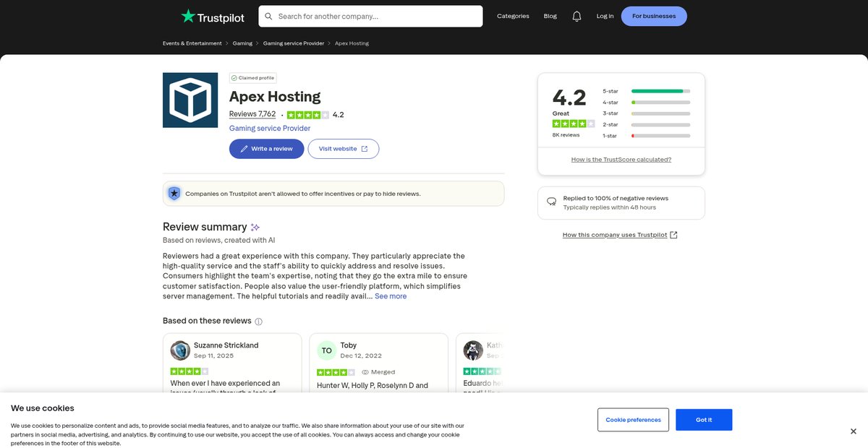Go to Events & Entertainment breadcrumb

click(192, 43)
